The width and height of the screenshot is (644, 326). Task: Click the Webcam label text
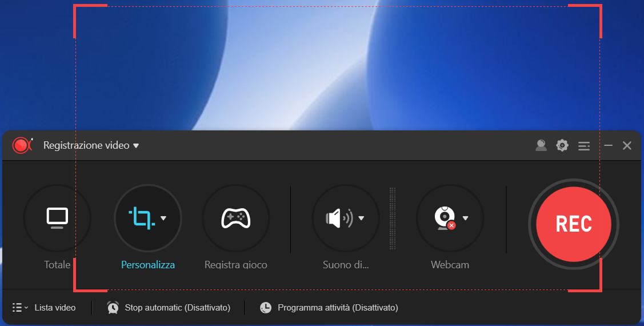point(450,265)
